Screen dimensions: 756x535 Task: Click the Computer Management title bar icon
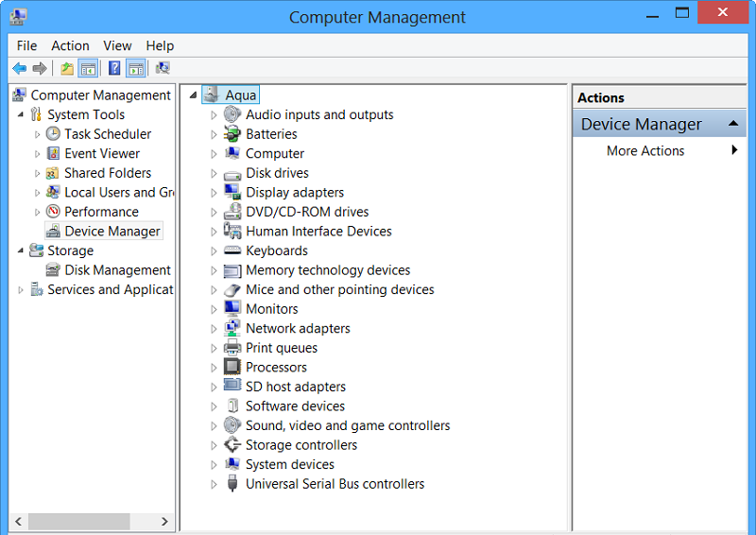(x=18, y=16)
